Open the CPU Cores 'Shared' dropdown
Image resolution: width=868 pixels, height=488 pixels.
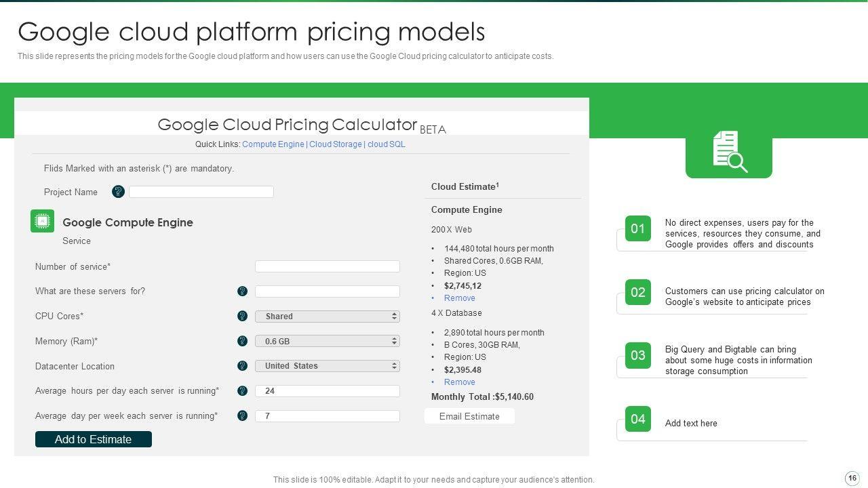click(327, 317)
